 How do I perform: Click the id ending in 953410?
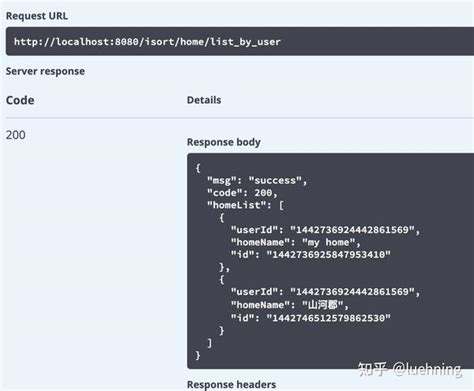(328, 255)
